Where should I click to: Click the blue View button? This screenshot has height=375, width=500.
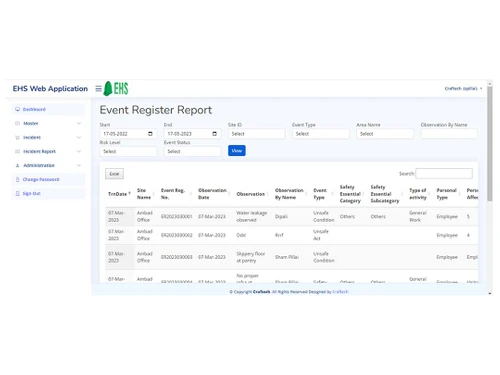(x=237, y=151)
